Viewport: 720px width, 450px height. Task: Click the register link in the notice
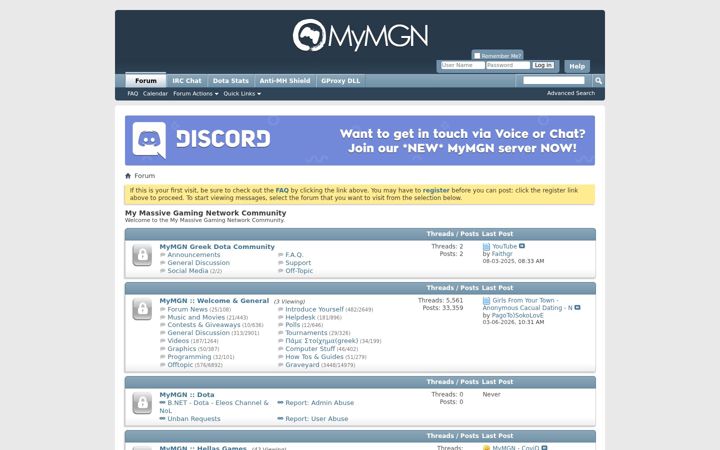(x=436, y=190)
